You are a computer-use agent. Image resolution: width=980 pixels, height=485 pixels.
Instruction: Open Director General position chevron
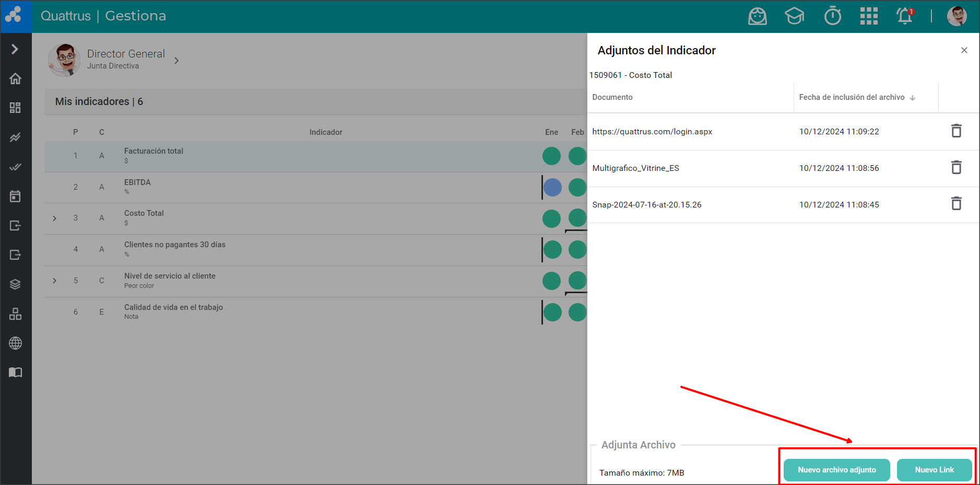(176, 61)
